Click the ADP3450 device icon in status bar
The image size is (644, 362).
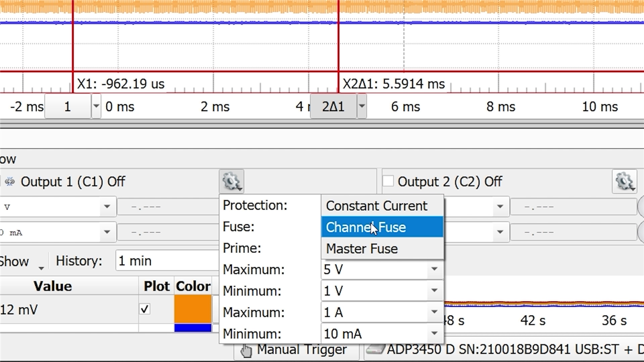[x=375, y=349]
